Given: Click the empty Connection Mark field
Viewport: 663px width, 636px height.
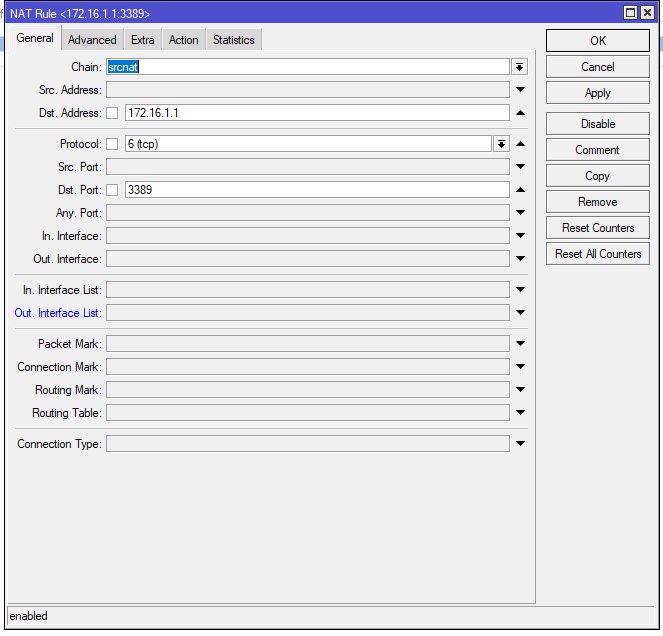Looking at the screenshot, I should [308, 367].
